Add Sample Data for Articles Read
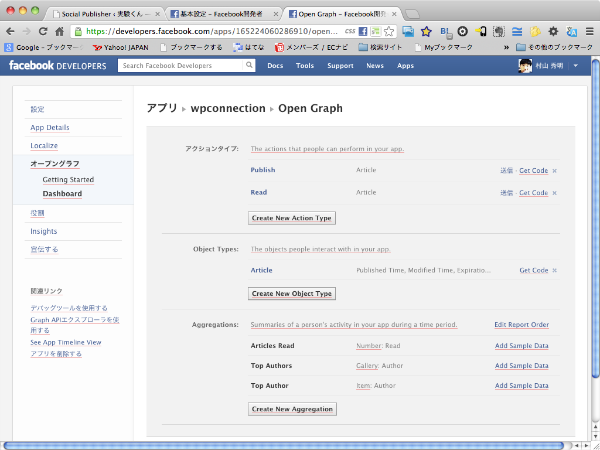 (522, 346)
